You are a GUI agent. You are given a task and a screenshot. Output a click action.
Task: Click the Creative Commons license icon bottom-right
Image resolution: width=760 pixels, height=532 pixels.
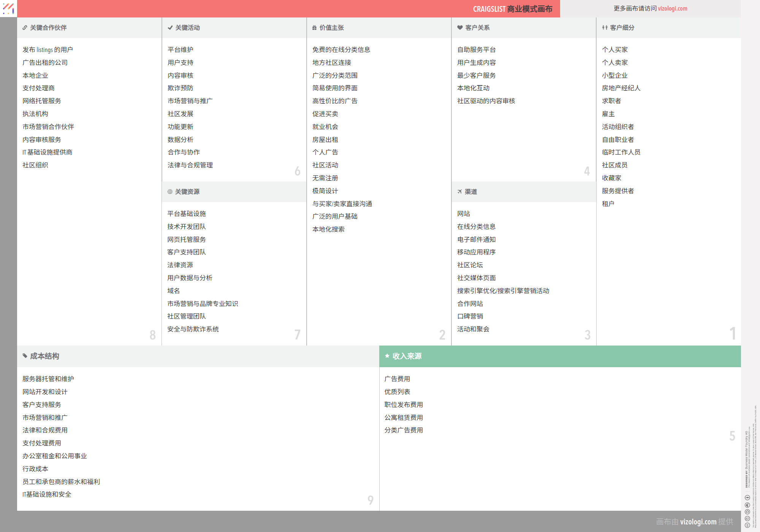pos(747,526)
